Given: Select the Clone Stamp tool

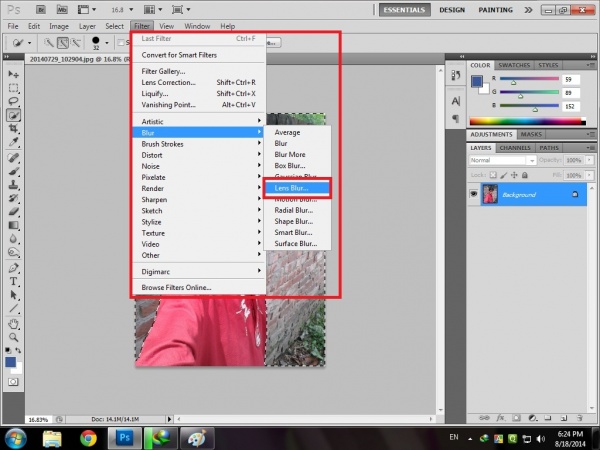Looking at the screenshot, I should pyautogui.click(x=13, y=184).
